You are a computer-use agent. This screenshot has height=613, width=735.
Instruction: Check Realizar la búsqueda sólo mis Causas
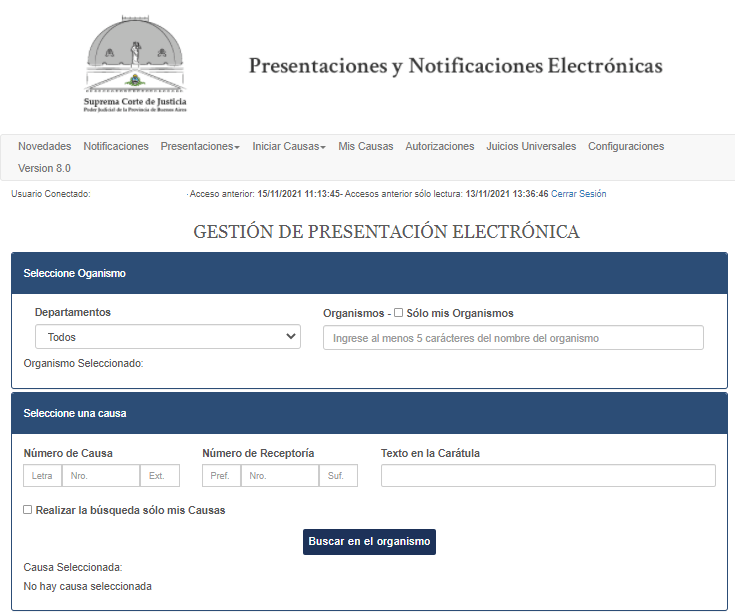click(28, 510)
